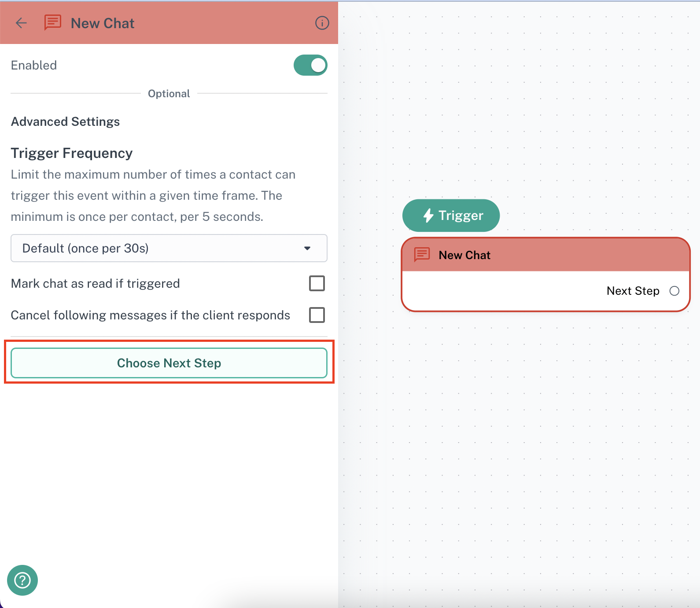Open the Default (once per 30s) dropdown
This screenshot has height=608, width=700.
[x=169, y=248]
